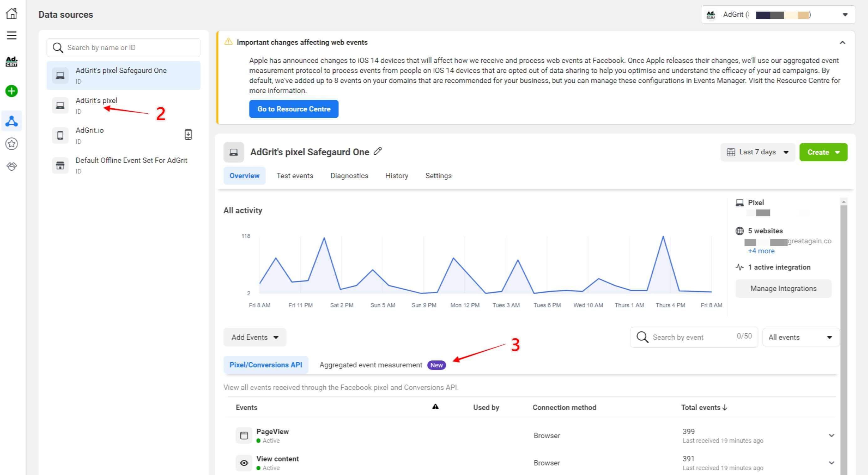The width and height of the screenshot is (868, 475).
Task: Click the mobile icon of AdGrit.io
Action: pyautogui.click(x=60, y=136)
